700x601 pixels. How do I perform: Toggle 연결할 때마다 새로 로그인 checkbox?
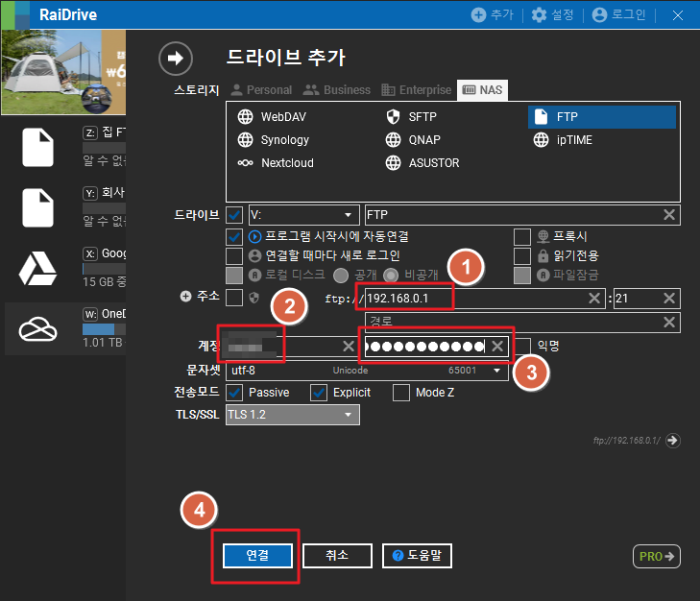tap(234, 255)
